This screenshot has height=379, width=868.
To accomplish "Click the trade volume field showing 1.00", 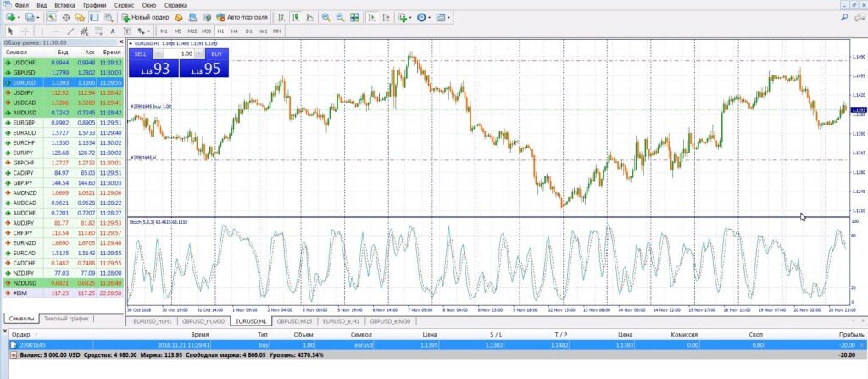I will tap(180, 53).
